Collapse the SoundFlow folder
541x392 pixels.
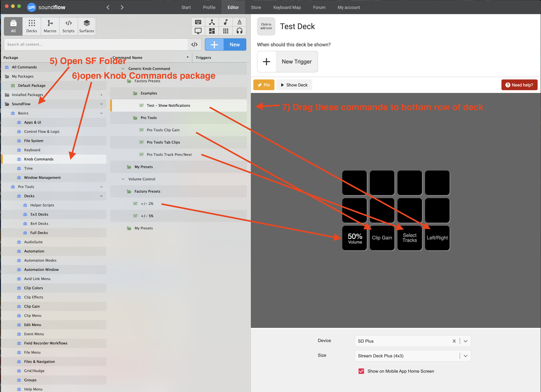pos(101,104)
